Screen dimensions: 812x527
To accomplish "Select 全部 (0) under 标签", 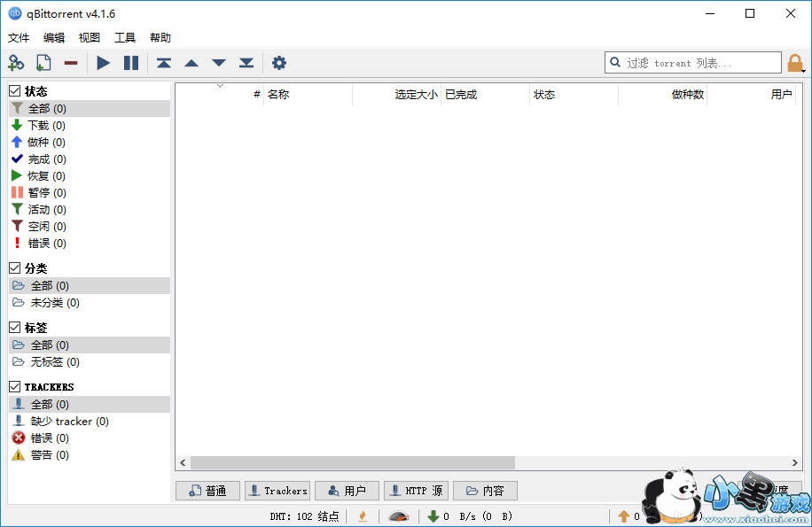I will point(90,345).
